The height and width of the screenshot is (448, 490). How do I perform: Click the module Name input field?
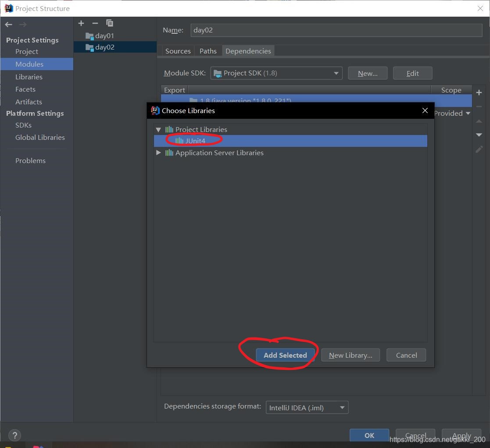(x=336, y=30)
